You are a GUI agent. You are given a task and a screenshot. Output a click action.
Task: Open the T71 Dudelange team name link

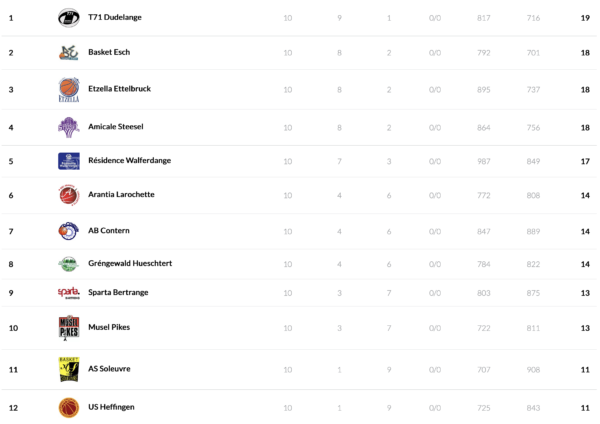coord(110,18)
